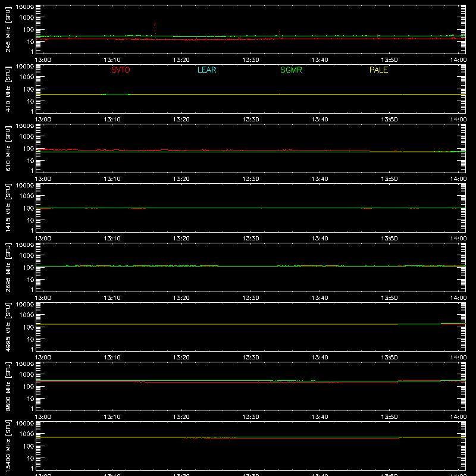Click the cyan LEAR legend label
Image resolution: width=476 pixels, height=476 pixels.
pyautogui.click(x=206, y=70)
